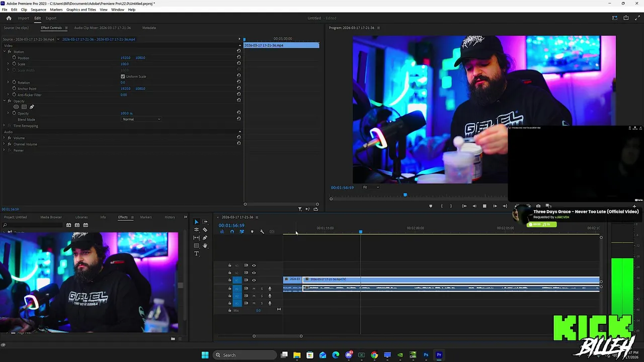Mark In point in Program monitor
This screenshot has height=362, width=644.
442,206
